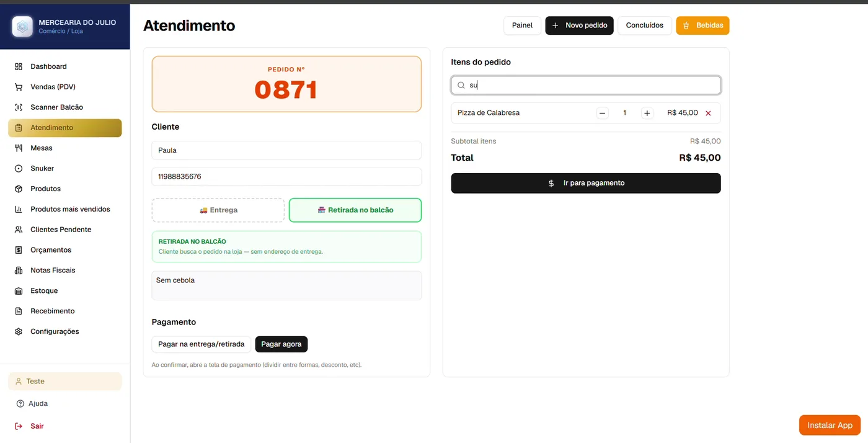Click the Total value R$ 45,00
Image resolution: width=868 pixels, height=443 pixels.
click(x=700, y=158)
